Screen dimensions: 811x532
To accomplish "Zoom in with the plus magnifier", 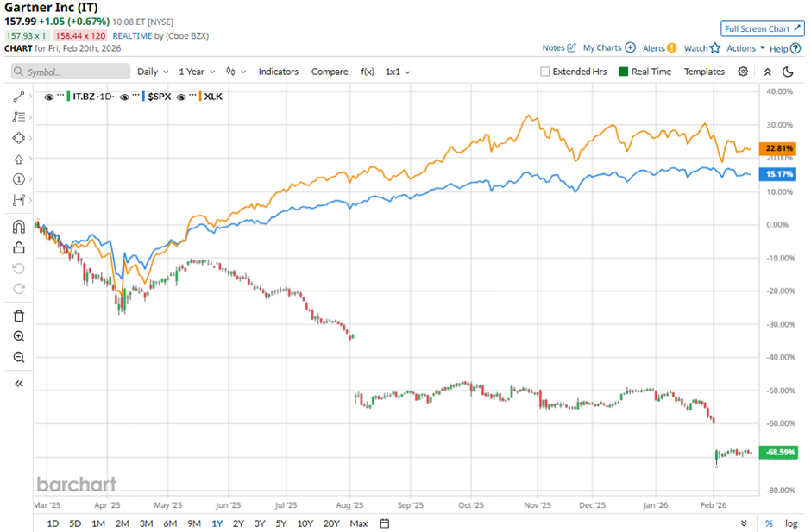I will click(19, 336).
